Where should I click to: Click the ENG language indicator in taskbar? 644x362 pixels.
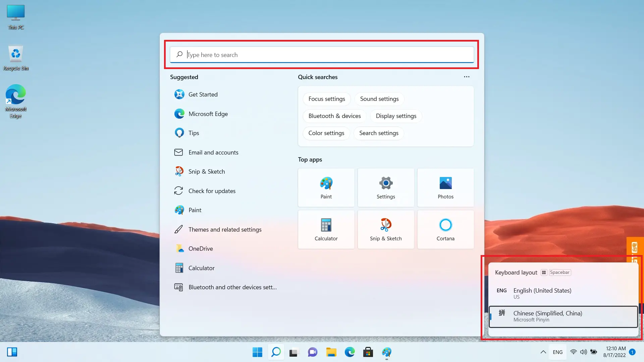click(557, 352)
